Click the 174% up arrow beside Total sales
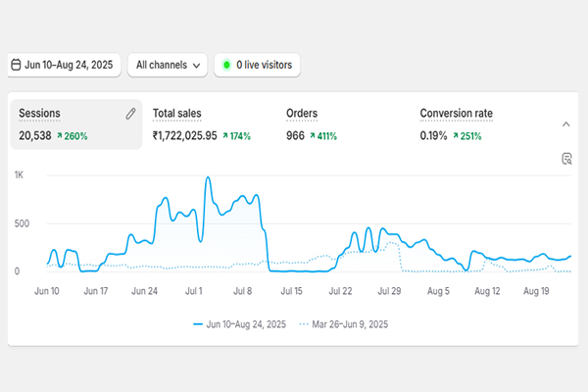 pos(226,136)
